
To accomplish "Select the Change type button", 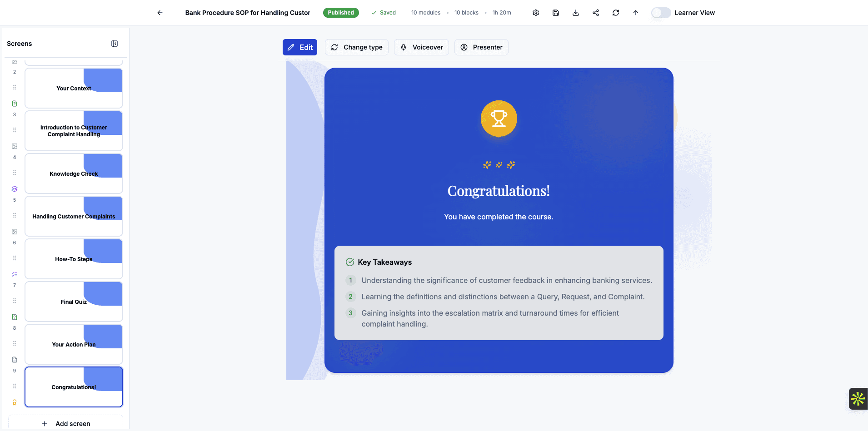I will pos(356,47).
